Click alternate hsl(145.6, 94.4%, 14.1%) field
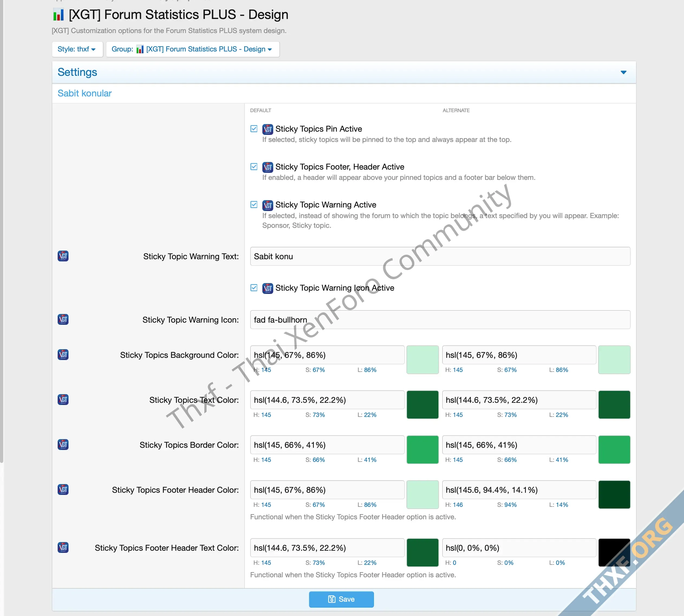This screenshot has height=616, width=684. click(x=519, y=490)
